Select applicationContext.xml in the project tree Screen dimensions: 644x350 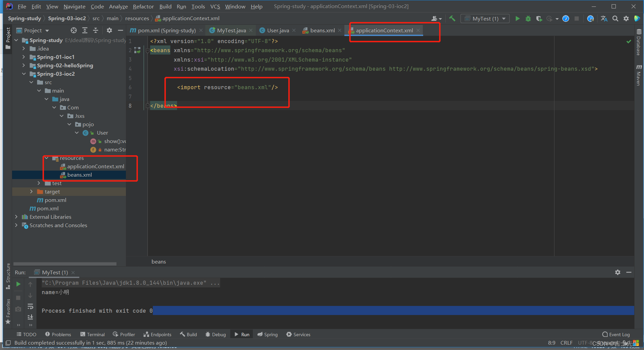(96, 166)
